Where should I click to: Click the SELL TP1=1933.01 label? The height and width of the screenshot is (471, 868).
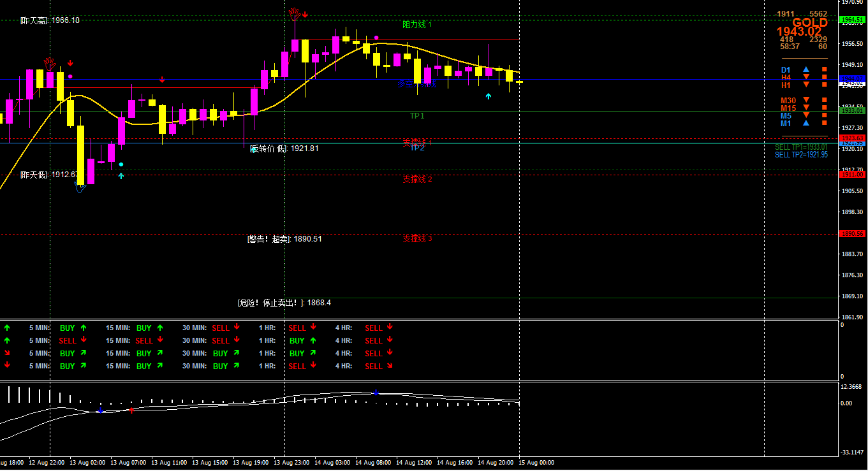tap(801, 147)
